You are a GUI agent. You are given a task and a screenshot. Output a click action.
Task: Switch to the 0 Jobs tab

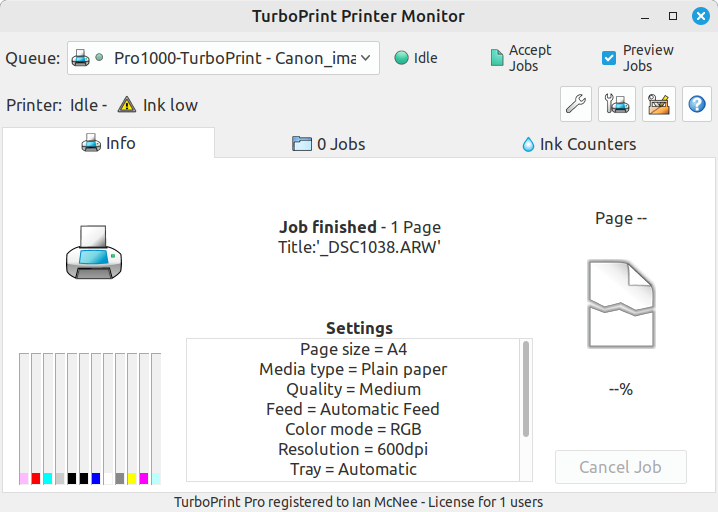328,144
